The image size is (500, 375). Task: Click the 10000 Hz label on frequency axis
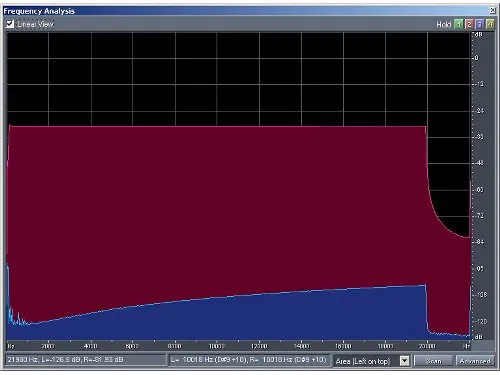point(217,346)
